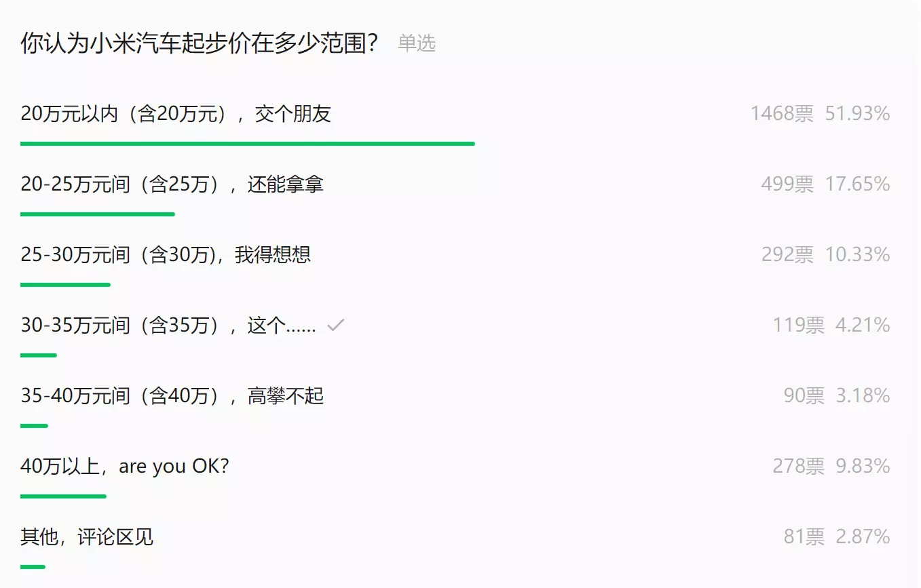Click the short bar under 30-35万元间
This screenshot has width=921, height=588.
coord(39,355)
